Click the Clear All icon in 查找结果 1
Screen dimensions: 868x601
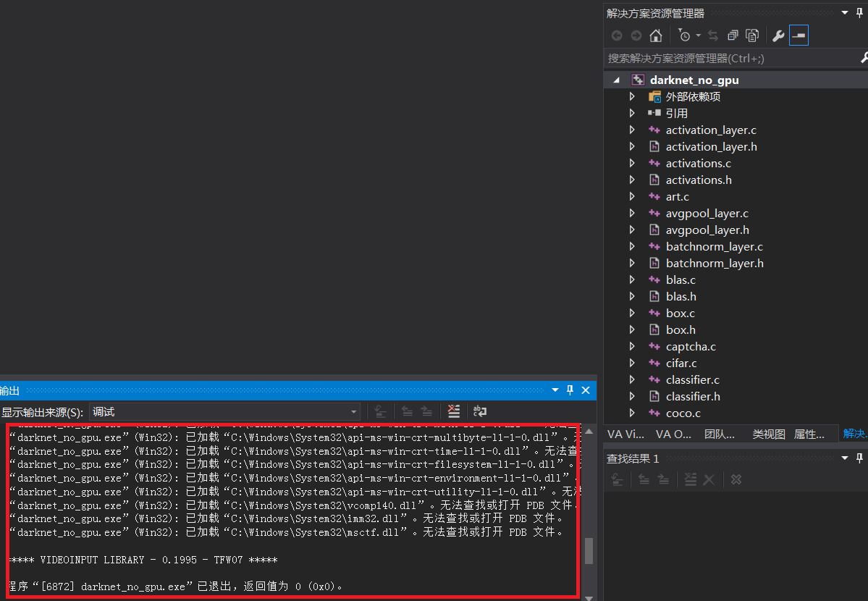click(691, 479)
